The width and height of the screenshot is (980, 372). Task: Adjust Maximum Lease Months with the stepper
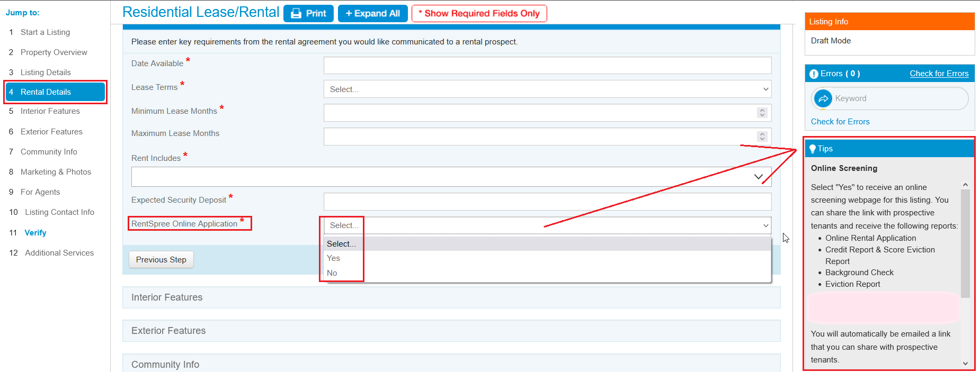(762, 137)
